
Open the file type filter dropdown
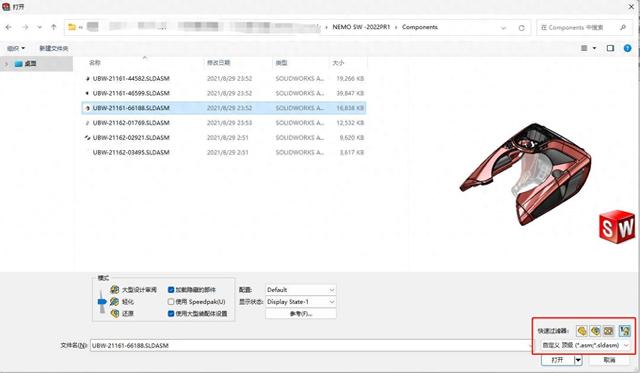(585, 345)
